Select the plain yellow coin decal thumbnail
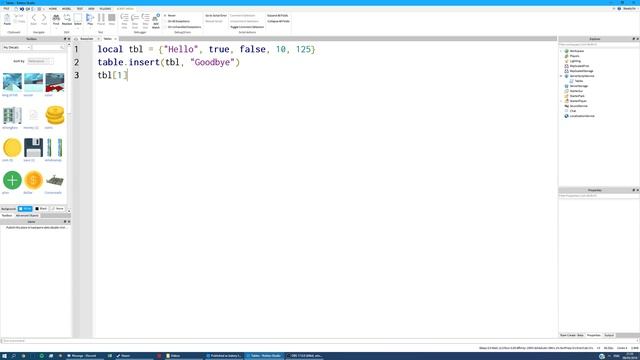 12,148
